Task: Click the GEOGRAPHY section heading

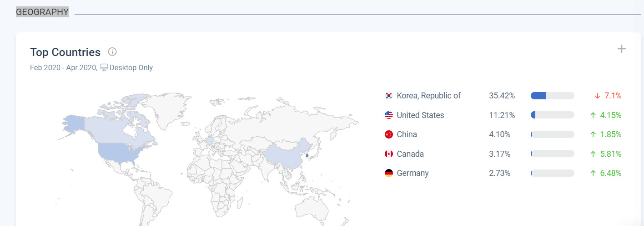Action: (42, 12)
